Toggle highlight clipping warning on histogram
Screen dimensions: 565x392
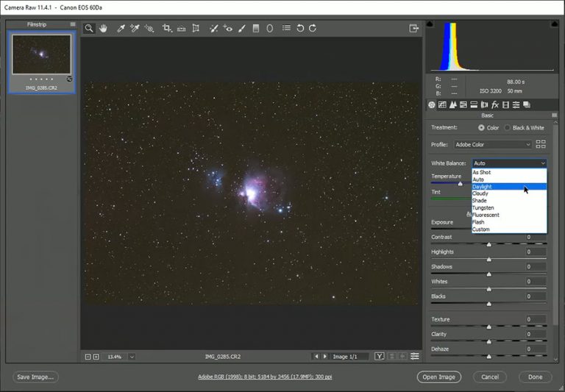click(x=555, y=24)
